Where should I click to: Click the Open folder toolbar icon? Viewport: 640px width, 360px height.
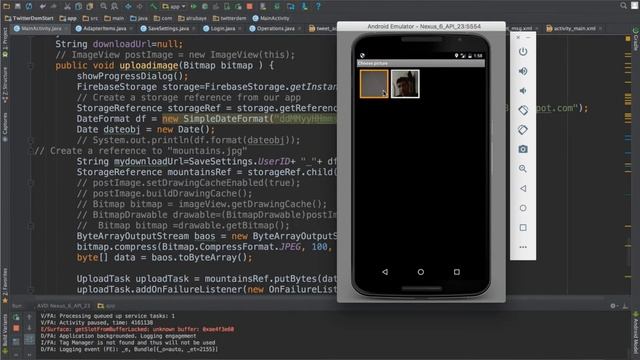7,6
